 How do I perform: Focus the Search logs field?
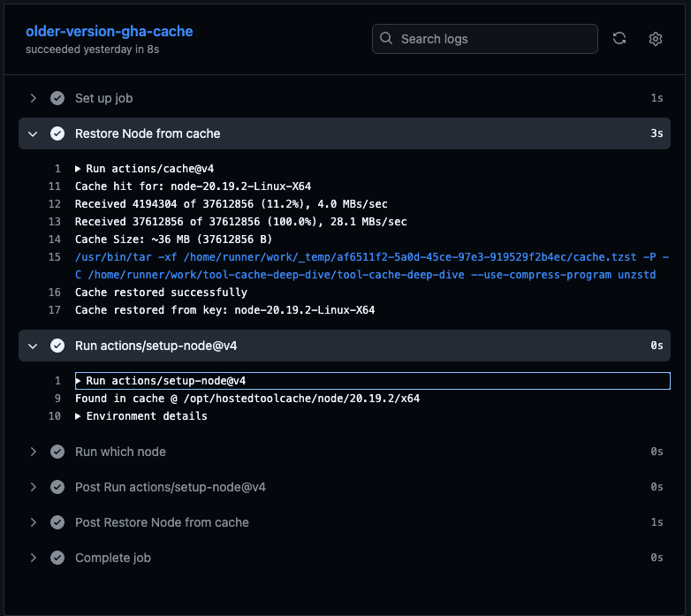point(485,39)
